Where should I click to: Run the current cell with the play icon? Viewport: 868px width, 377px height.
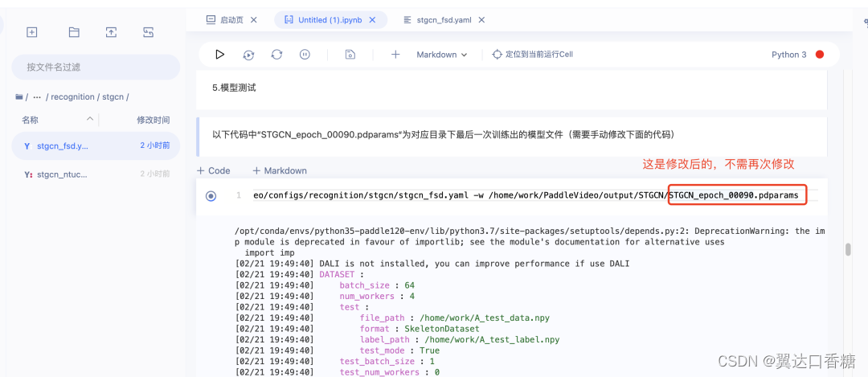pyautogui.click(x=219, y=54)
